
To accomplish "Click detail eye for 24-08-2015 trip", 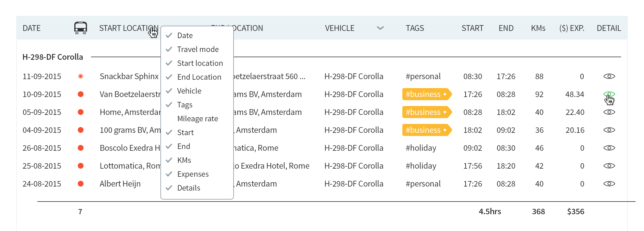I will point(609,184).
